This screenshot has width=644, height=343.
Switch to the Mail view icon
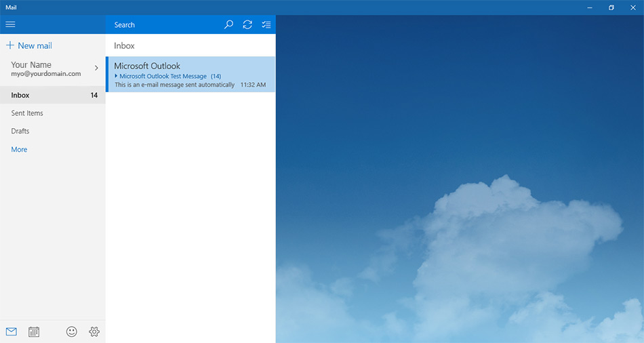pos(12,331)
